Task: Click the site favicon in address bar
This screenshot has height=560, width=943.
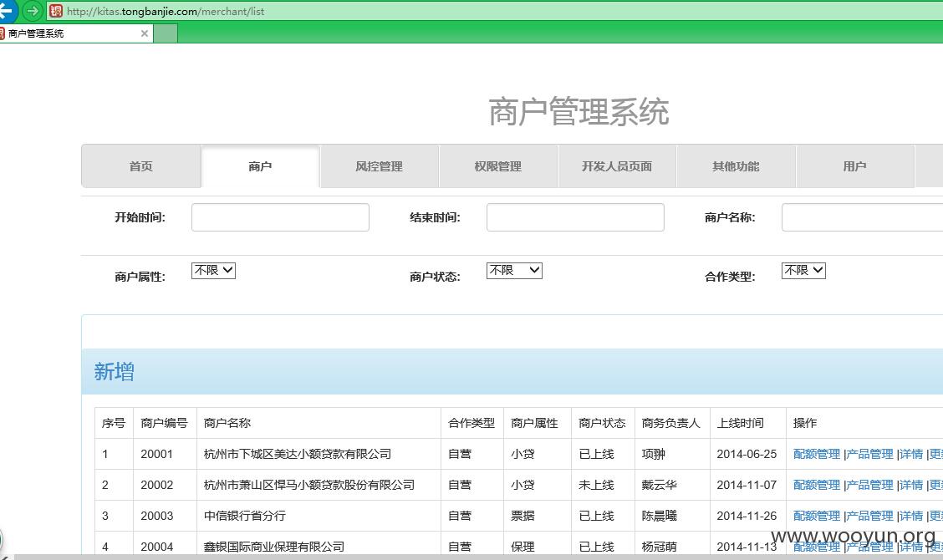Action: [x=56, y=11]
